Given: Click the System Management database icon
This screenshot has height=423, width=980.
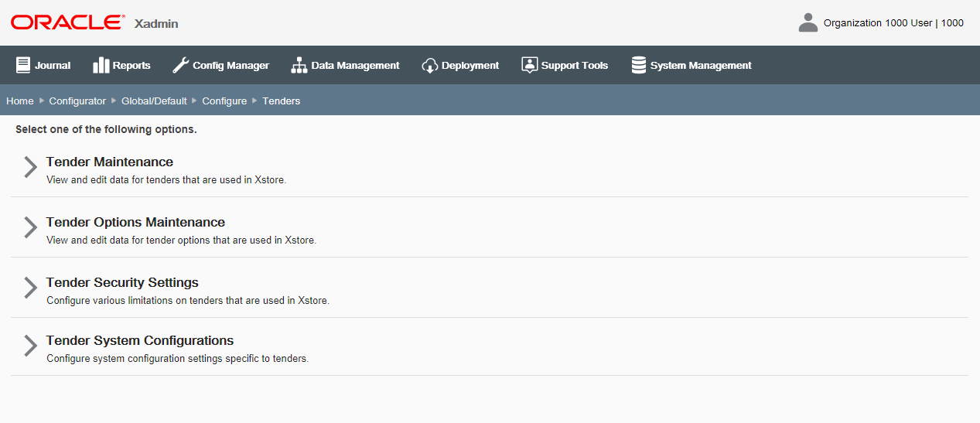Looking at the screenshot, I should 639,65.
